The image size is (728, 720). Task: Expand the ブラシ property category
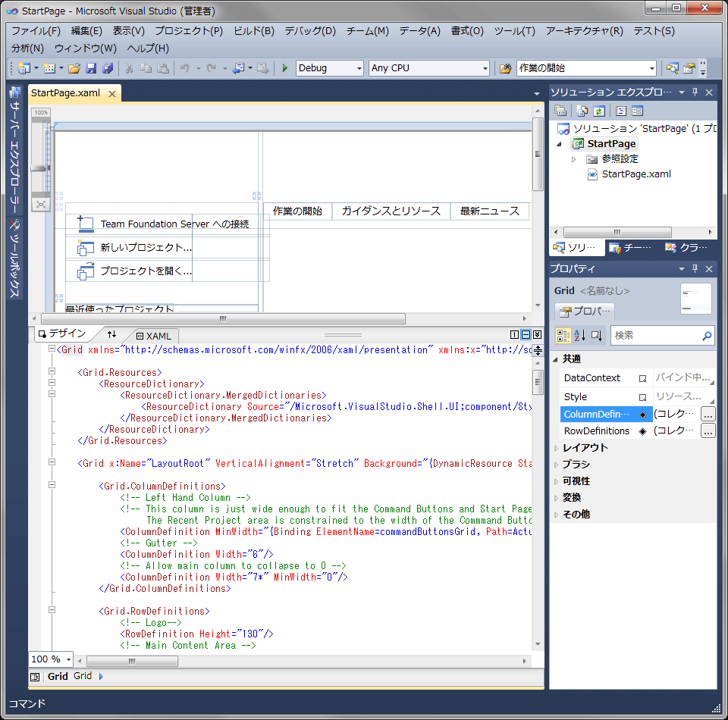click(556, 465)
